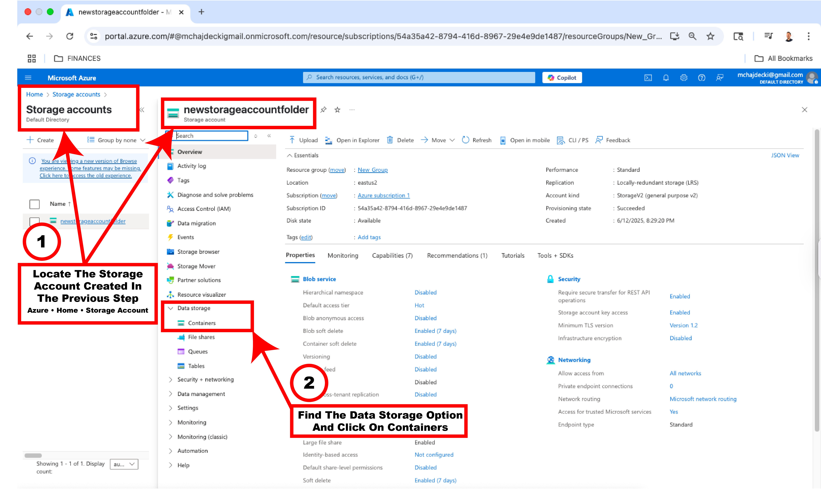Expand the Settings section
The image size is (821, 504).
pyautogui.click(x=170, y=408)
